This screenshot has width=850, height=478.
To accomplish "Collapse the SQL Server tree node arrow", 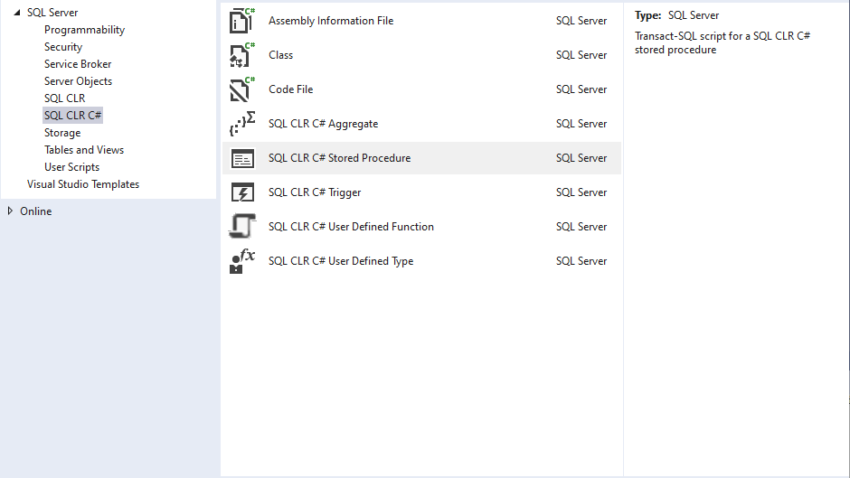I will tap(17, 12).
